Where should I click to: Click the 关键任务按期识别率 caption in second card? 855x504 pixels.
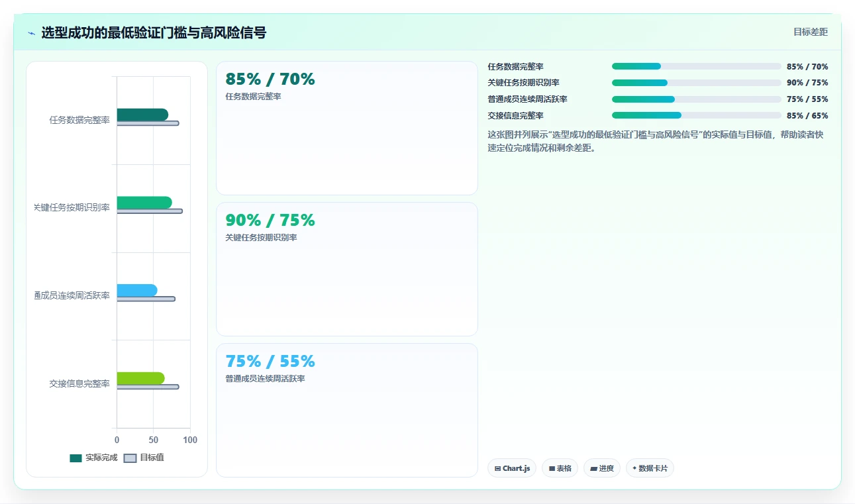click(x=262, y=238)
